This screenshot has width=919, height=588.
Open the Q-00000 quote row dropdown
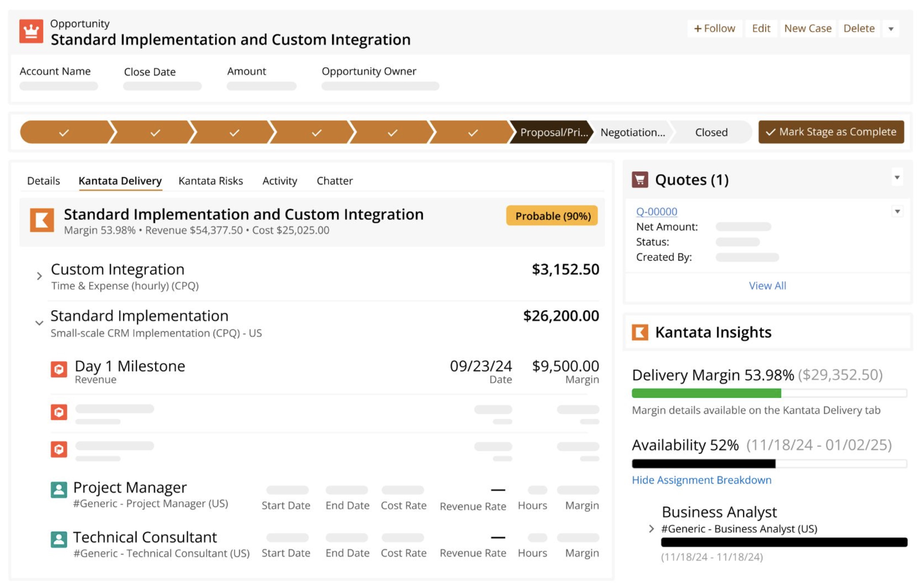(x=897, y=211)
